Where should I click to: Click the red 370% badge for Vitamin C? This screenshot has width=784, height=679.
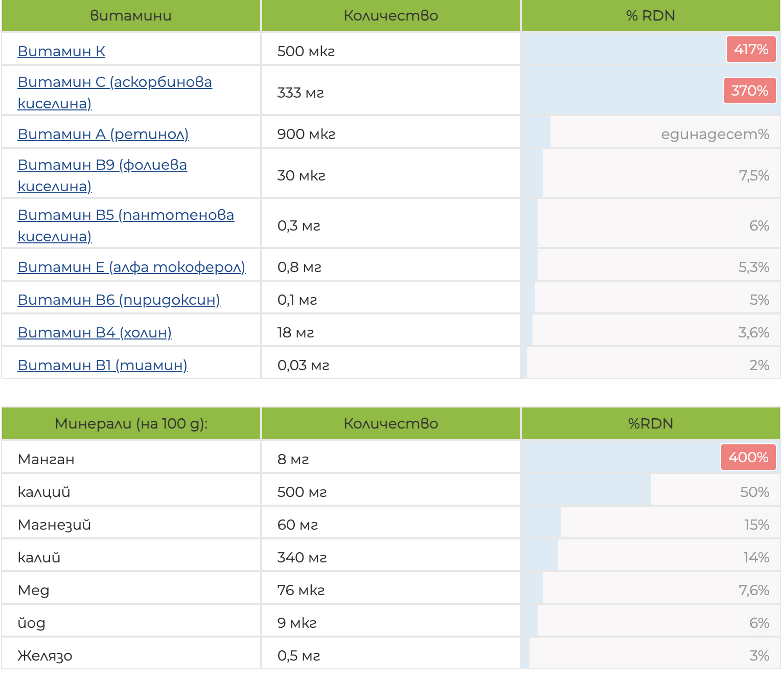749,90
